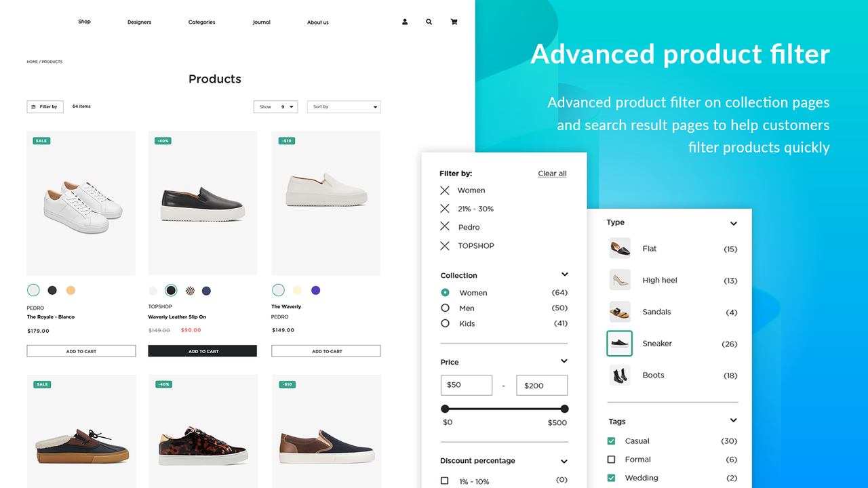Check the Formal tag checkbox
868x488 pixels.
pyautogui.click(x=611, y=460)
